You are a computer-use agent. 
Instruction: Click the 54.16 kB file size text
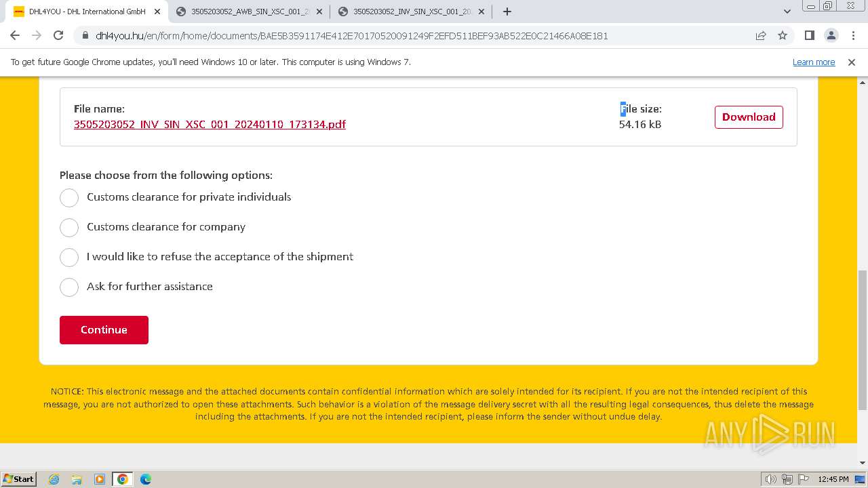pos(640,124)
